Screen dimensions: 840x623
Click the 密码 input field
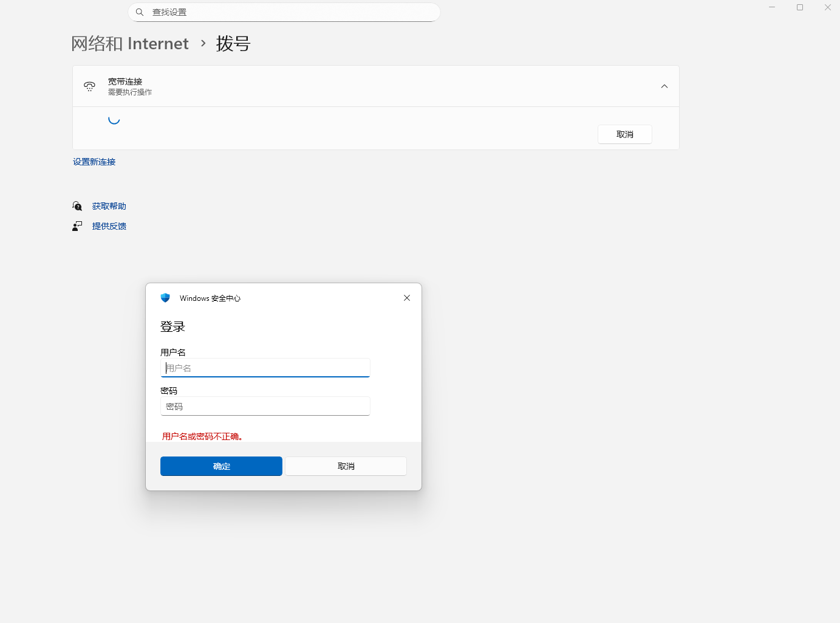point(265,406)
